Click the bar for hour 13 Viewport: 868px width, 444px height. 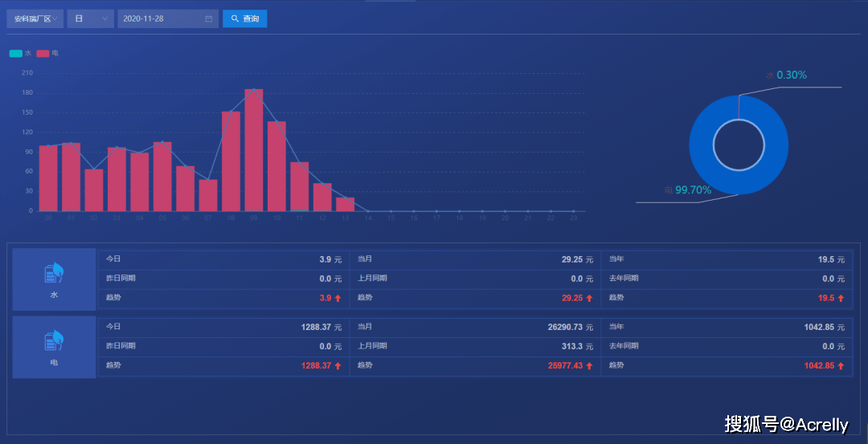pyautogui.click(x=345, y=204)
